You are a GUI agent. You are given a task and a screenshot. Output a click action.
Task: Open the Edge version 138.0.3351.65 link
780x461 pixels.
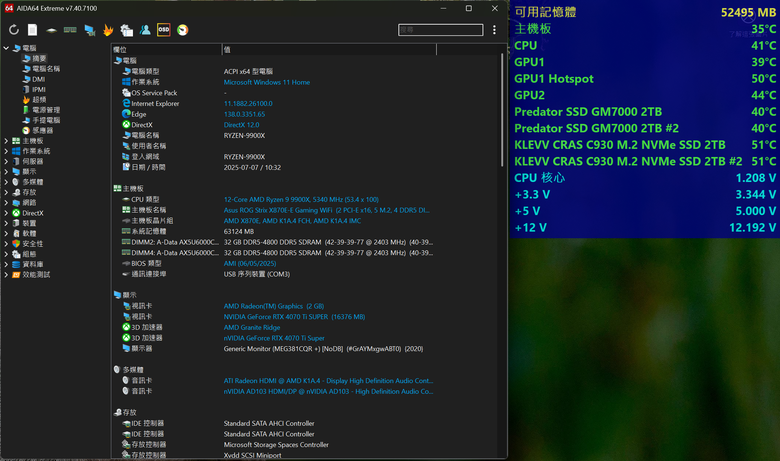tap(244, 114)
